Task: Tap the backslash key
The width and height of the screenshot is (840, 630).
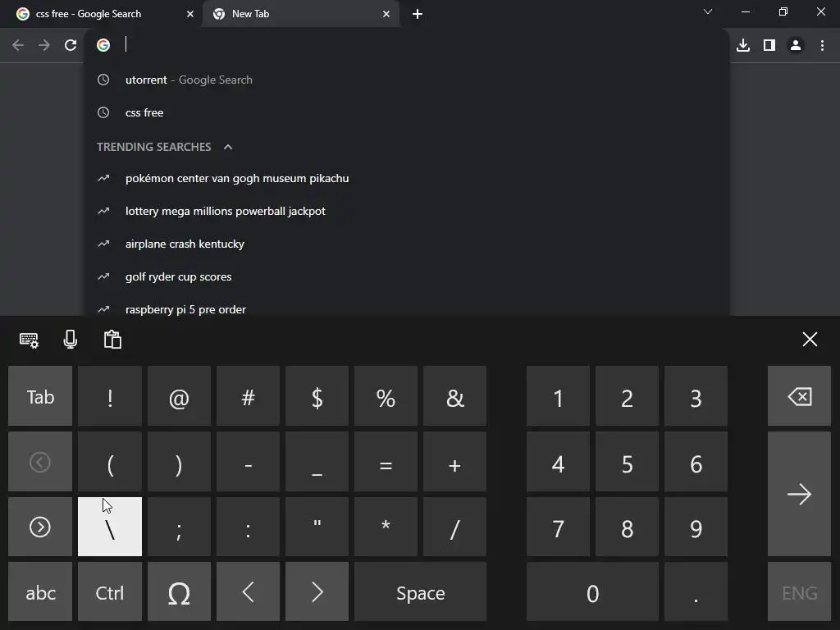Action: pyautogui.click(x=110, y=527)
